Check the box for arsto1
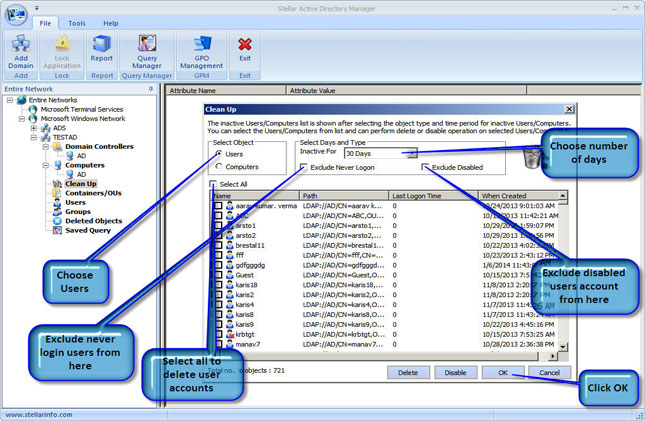 (x=218, y=226)
